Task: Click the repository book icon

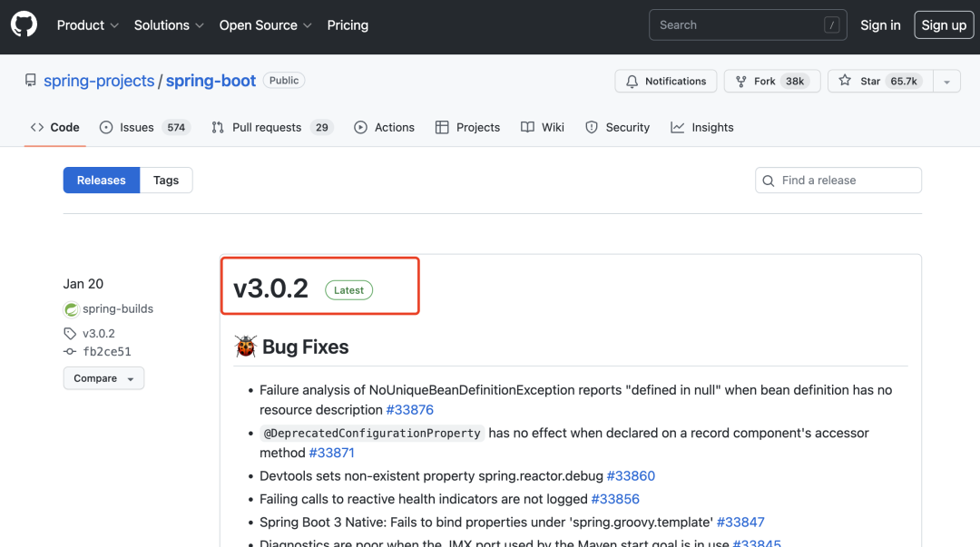Action: click(31, 80)
